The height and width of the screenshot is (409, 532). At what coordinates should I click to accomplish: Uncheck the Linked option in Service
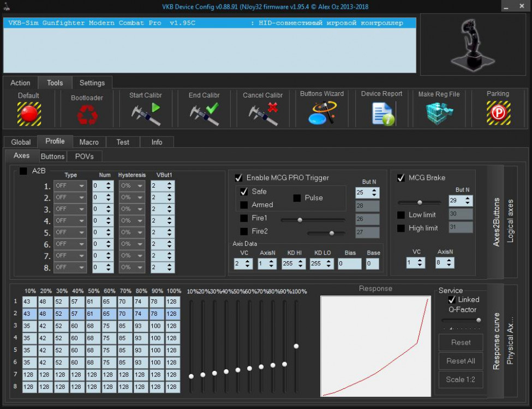451,299
